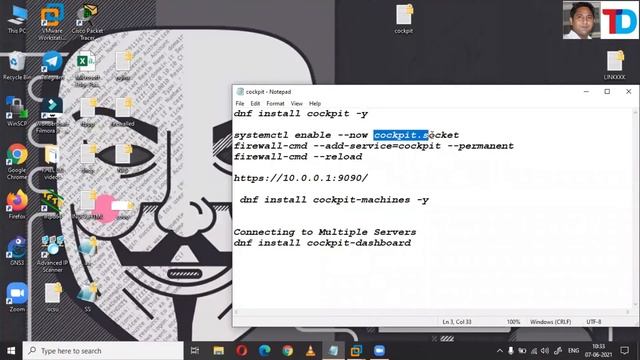Select the LINXXXX file on desktop

614,65
